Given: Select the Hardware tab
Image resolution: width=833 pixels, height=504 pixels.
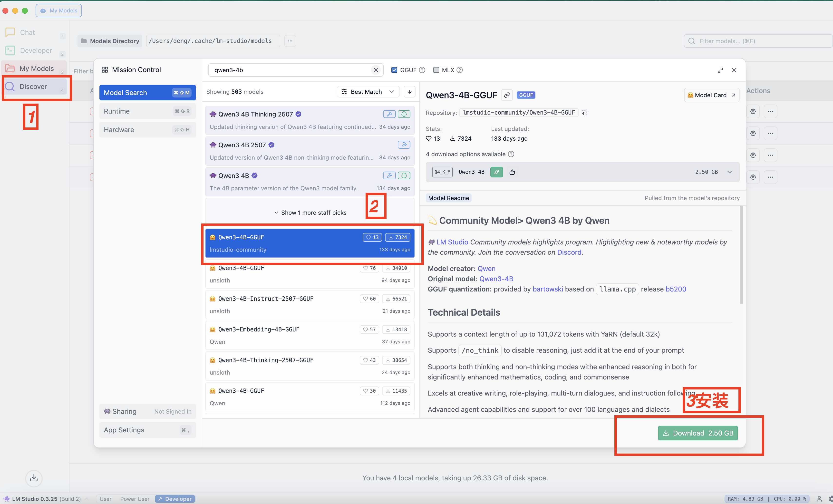Looking at the screenshot, I should tap(147, 130).
